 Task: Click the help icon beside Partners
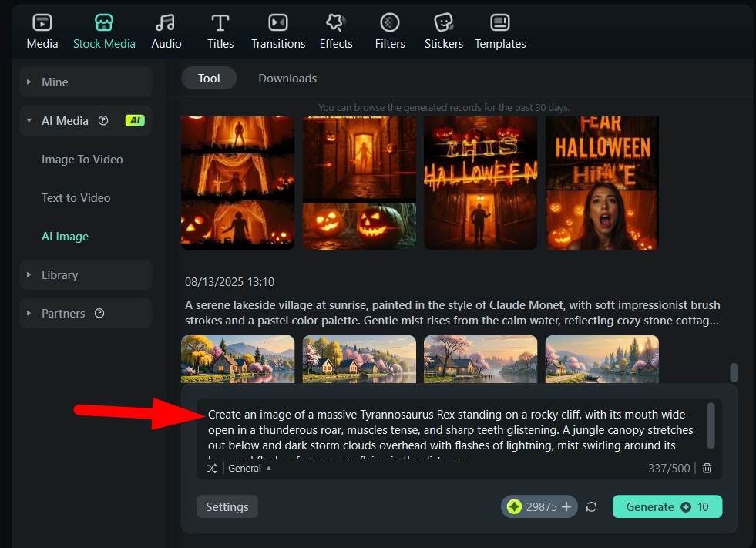point(99,313)
